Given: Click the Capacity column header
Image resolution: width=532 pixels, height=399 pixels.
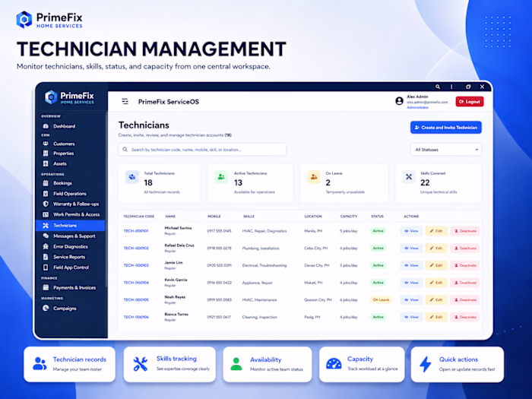Looking at the screenshot, I should click(x=349, y=216).
